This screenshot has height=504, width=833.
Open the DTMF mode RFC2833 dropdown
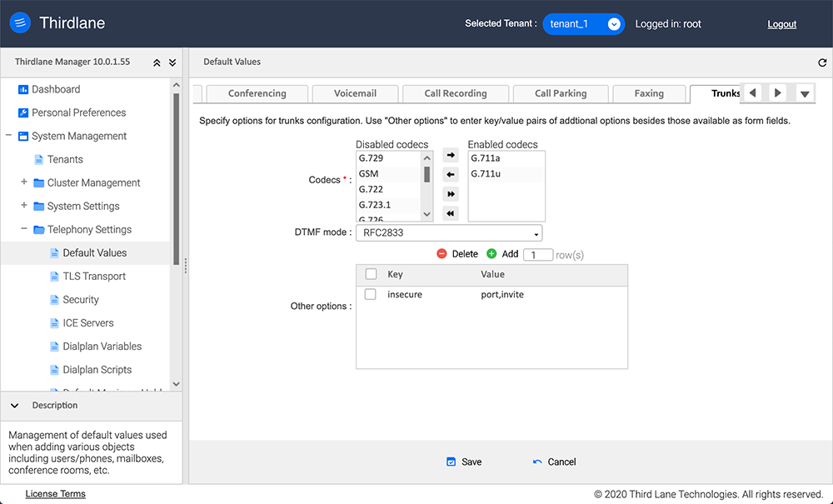click(x=449, y=232)
